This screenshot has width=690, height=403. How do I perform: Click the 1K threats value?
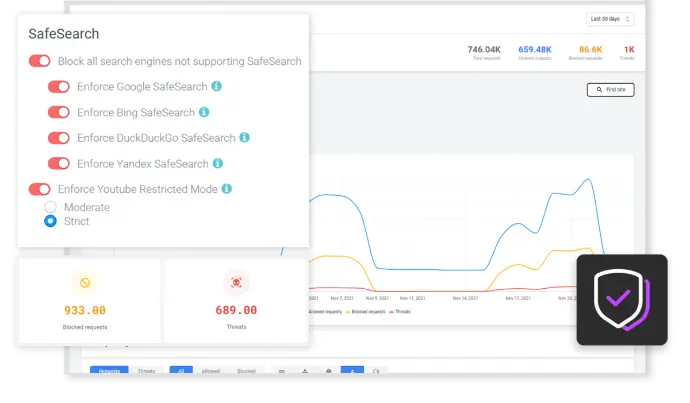click(x=629, y=49)
